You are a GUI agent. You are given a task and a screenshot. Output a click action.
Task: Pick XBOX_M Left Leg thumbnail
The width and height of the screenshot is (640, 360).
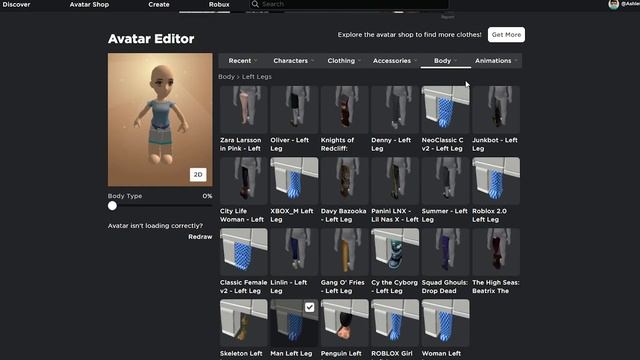(294, 181)
